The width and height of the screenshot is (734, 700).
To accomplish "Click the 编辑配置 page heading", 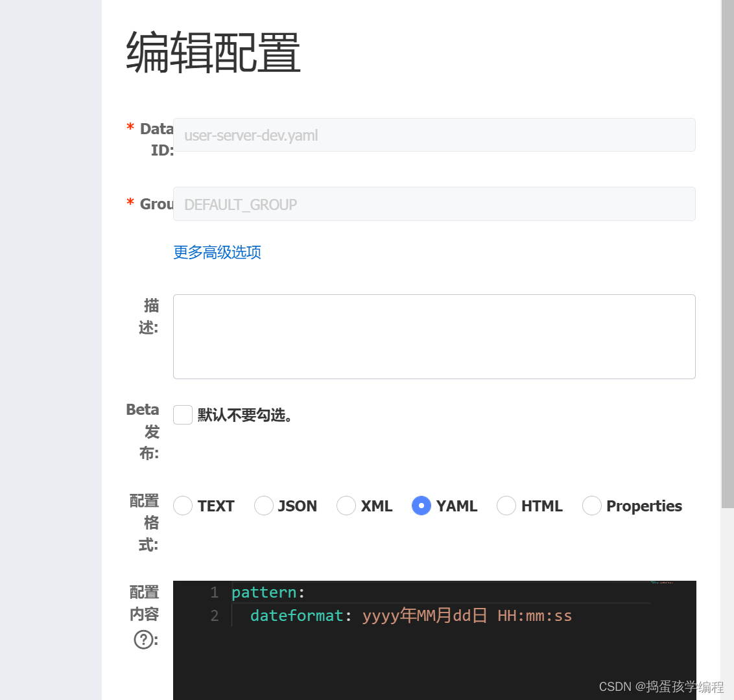I will 213,52.
